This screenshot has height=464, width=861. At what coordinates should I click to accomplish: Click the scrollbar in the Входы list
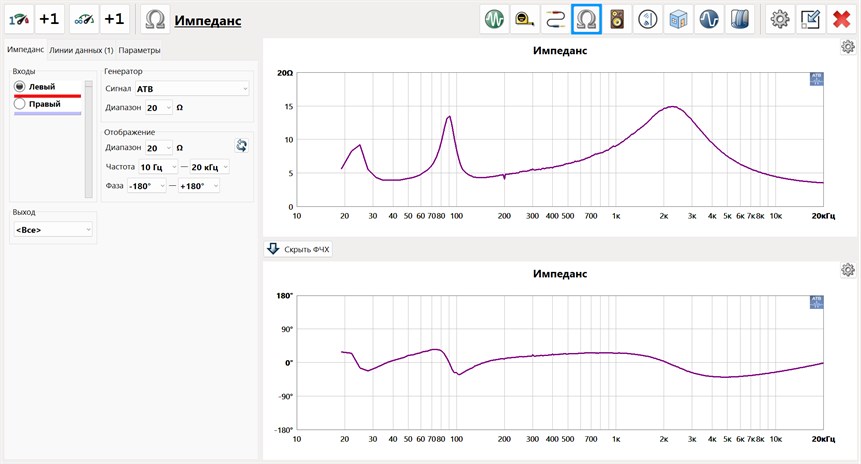(x=90, y=140)
